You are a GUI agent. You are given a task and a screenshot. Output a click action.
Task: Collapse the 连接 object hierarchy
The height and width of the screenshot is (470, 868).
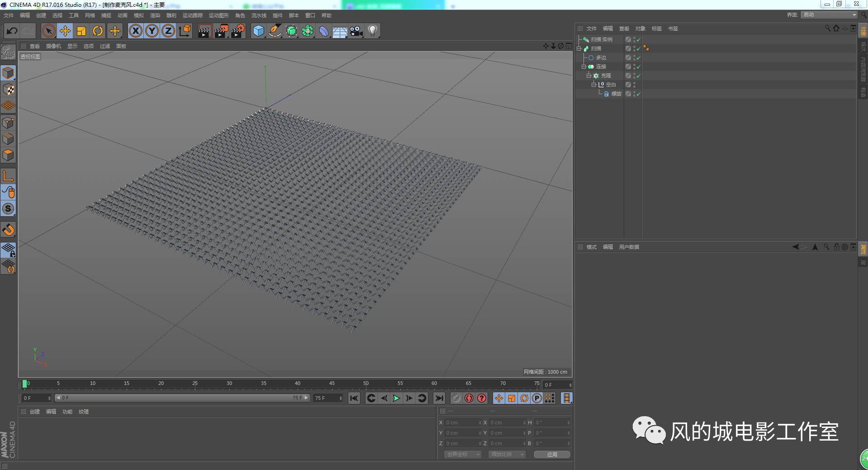(584, 66)
